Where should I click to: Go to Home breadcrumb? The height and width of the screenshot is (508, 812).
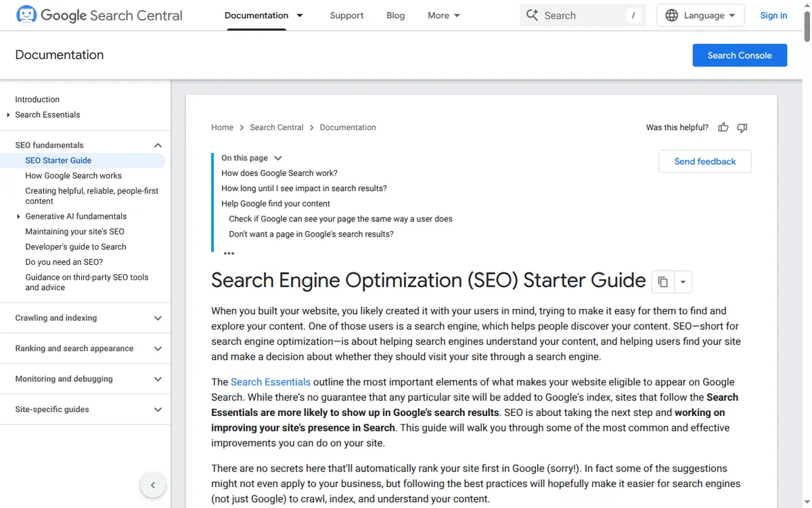pyautogui.click(x=222, y=127)
